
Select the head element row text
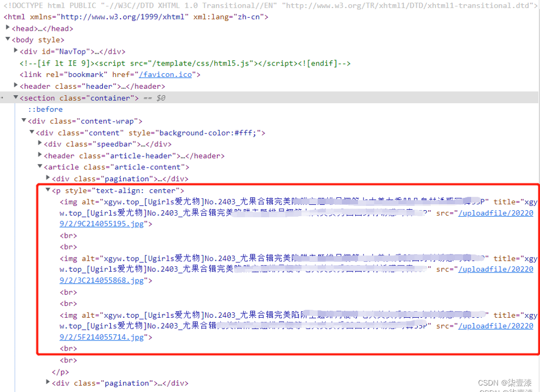[43, 28]
